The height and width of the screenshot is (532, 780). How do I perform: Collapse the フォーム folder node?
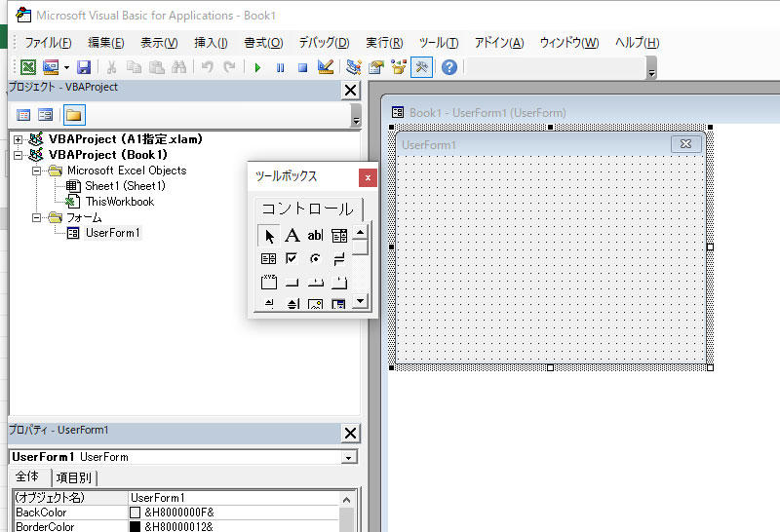point(36,218)
